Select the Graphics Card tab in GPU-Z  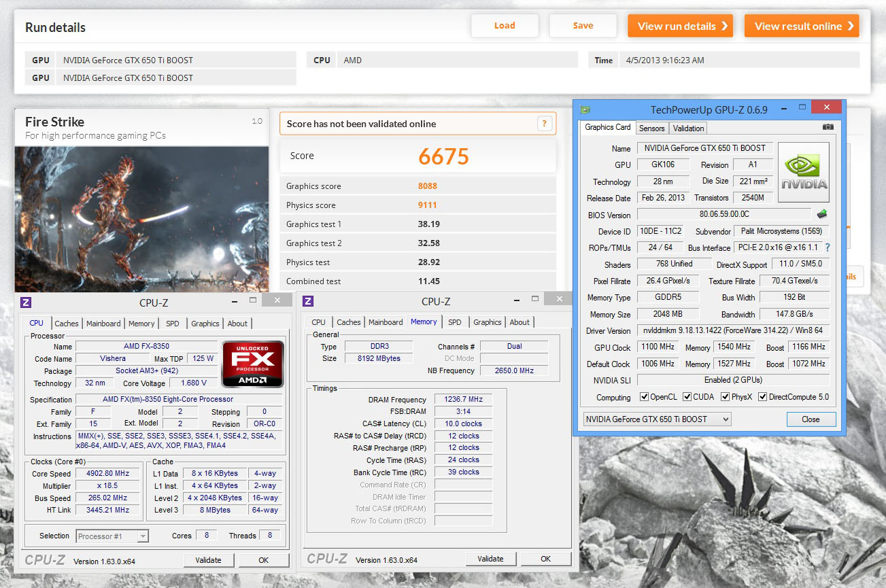[608, 127]
